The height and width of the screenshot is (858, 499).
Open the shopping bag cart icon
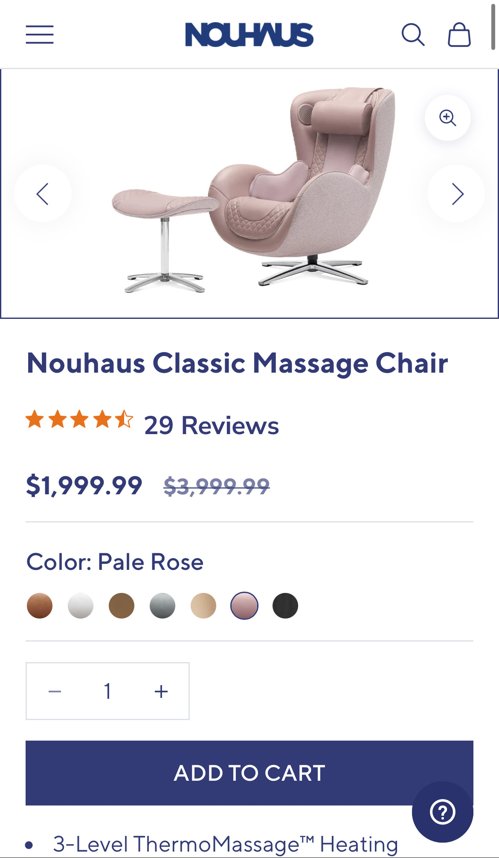coord(459,34)
